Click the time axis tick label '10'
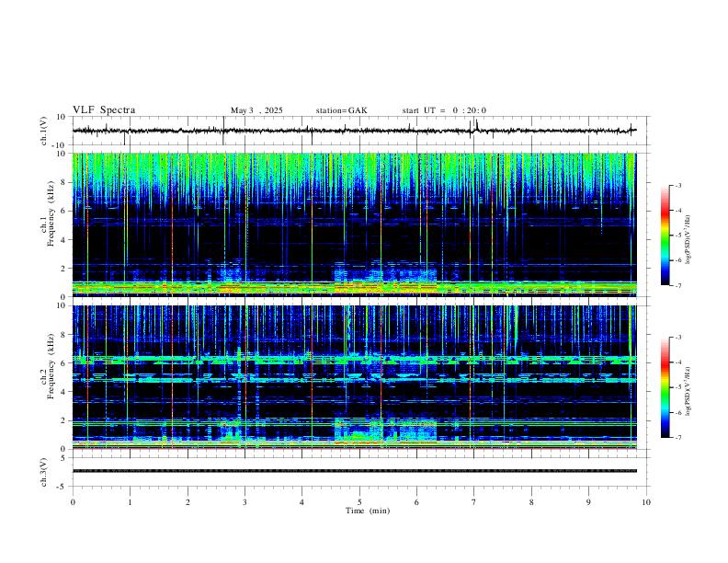This screenshot has height=563, width=728. pyautogui.click(x=646, y=502)
